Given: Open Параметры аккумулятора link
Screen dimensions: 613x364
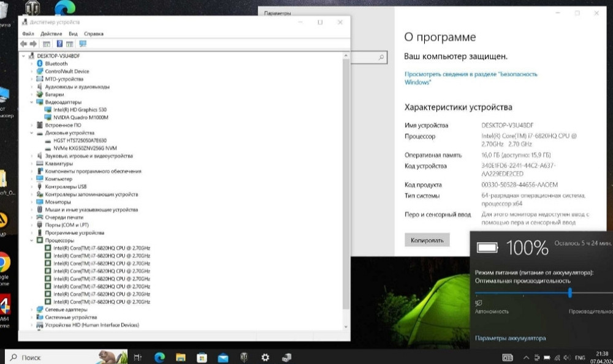Looking at the screenshot, I should tap(511, 337).
